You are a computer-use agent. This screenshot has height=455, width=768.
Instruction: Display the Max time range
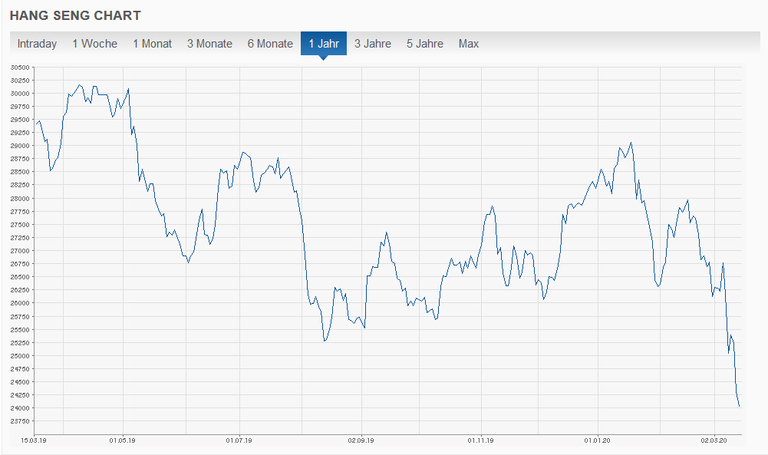pos(468,44)
